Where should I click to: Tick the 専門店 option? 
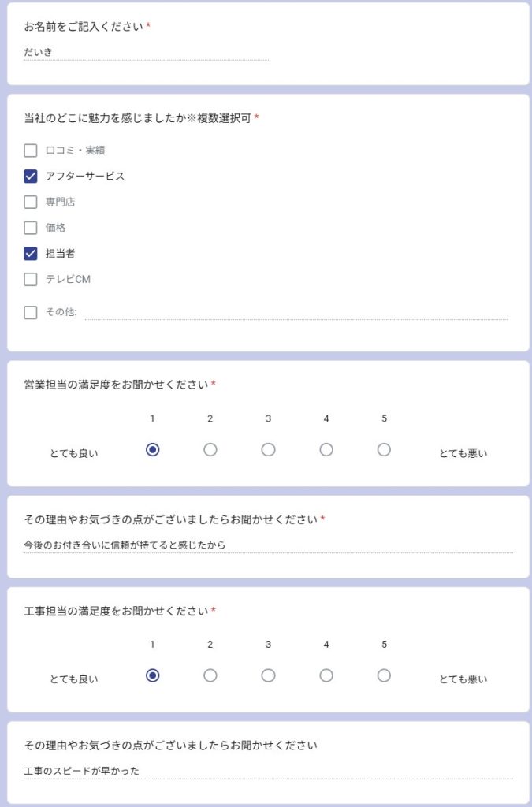(31, 202)
